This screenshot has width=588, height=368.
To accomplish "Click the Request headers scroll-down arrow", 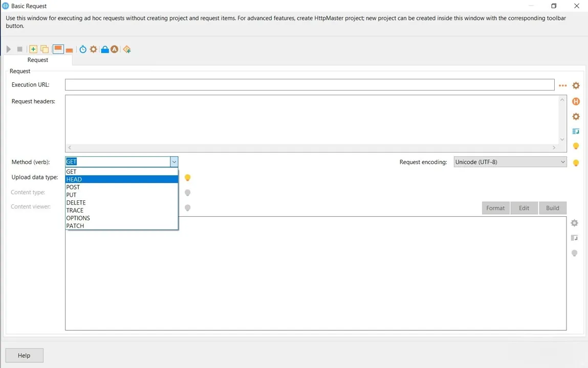I will 562,139.
